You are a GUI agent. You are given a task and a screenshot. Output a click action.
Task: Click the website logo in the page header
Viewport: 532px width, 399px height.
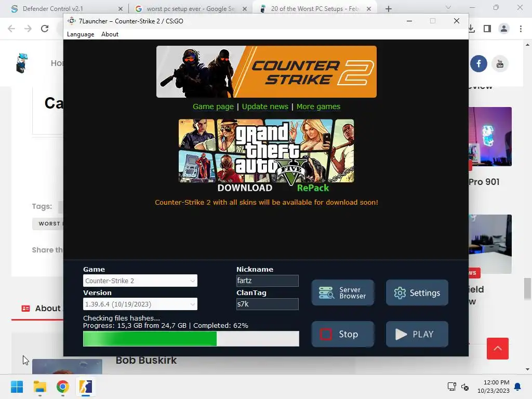(22, 63)
